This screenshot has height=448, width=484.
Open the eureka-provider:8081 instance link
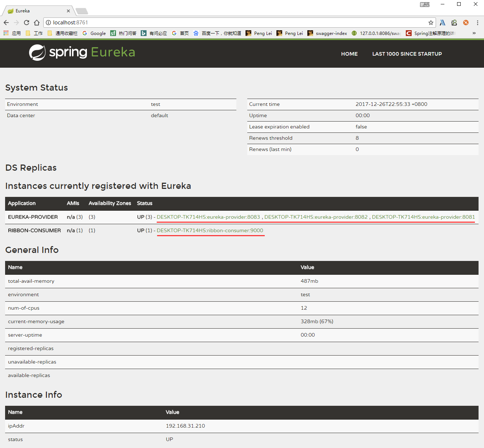tap(423, 217)
